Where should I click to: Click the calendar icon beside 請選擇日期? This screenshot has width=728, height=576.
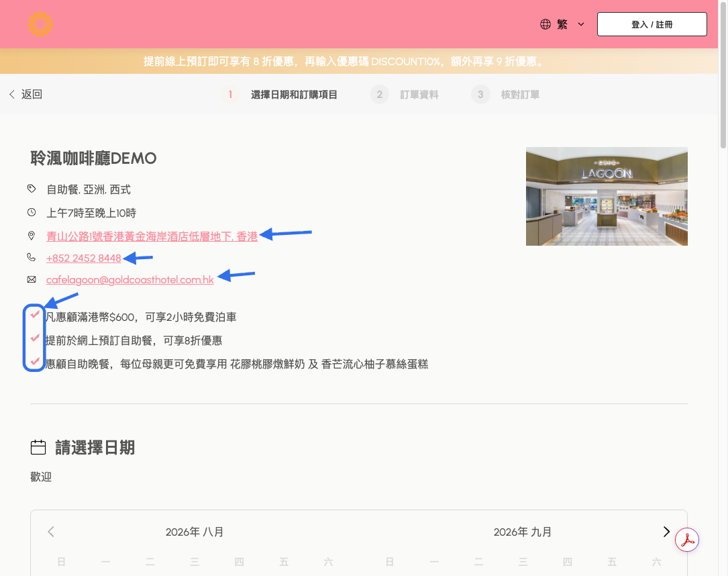[x=38, y=447]
